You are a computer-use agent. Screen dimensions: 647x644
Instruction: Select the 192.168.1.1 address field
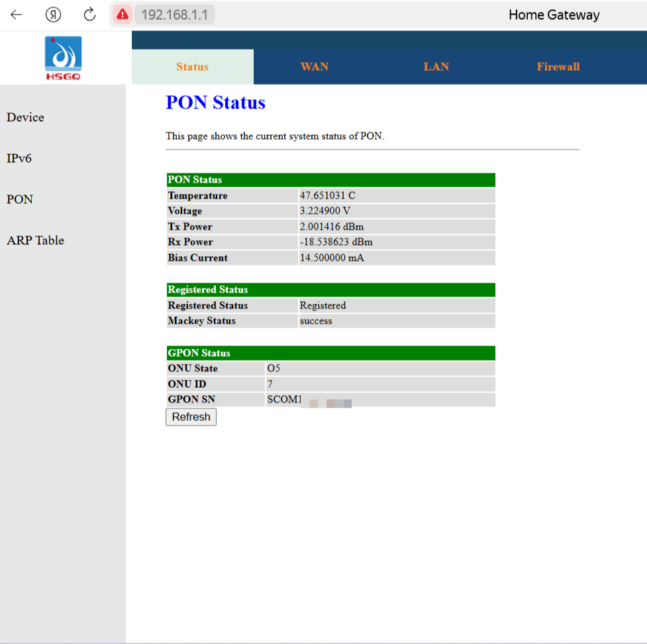pyautogui.click(x=175, y=15)
